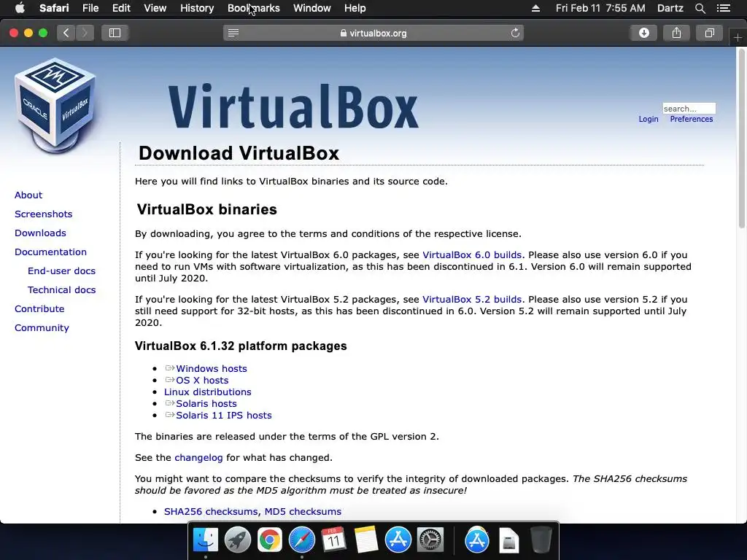Open the disk image file icon in the Dock

[508, 540]
